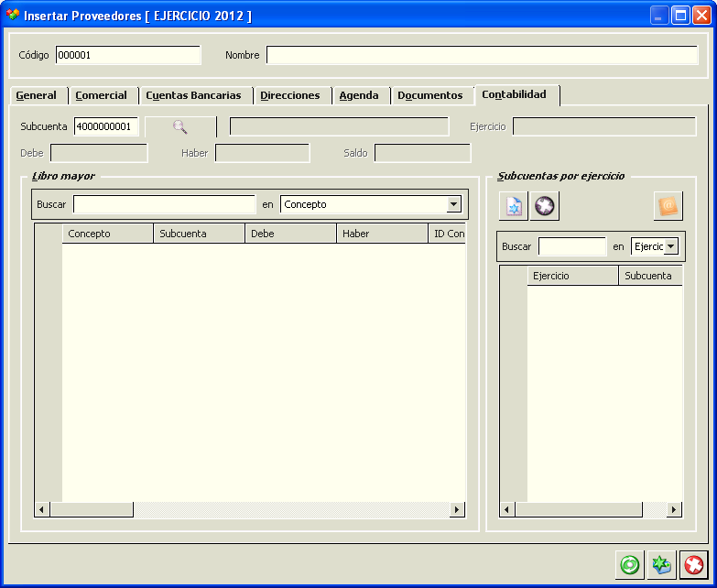Screen dimensions: 717x588
Task: Click Subcuenta column header in subcuentas grid
Action: [x=650, y=276]
